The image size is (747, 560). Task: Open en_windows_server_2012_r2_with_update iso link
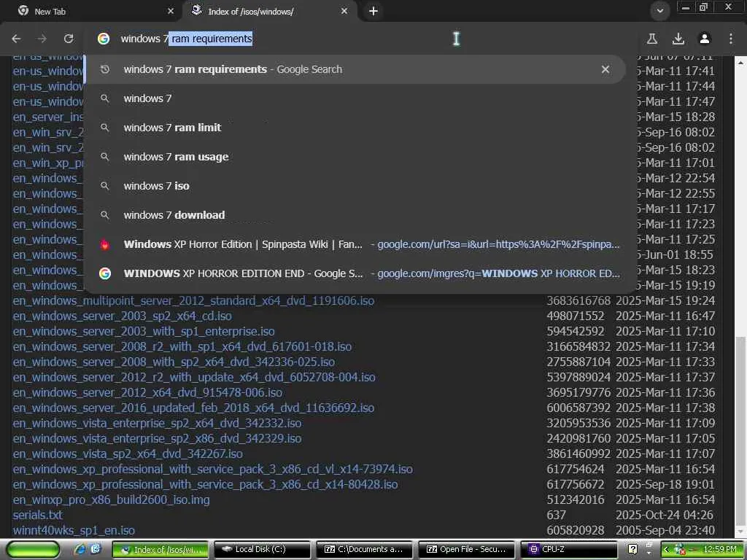coord(194,377)
